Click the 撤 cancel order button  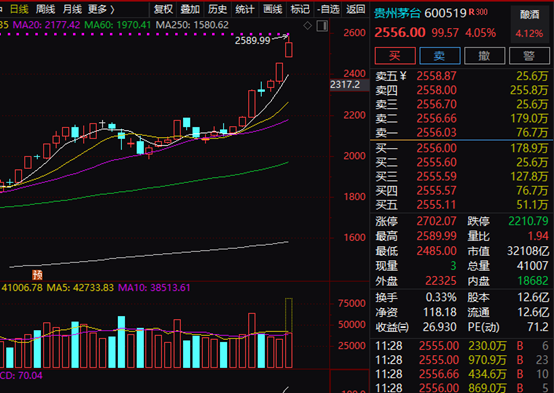(484, 56)
